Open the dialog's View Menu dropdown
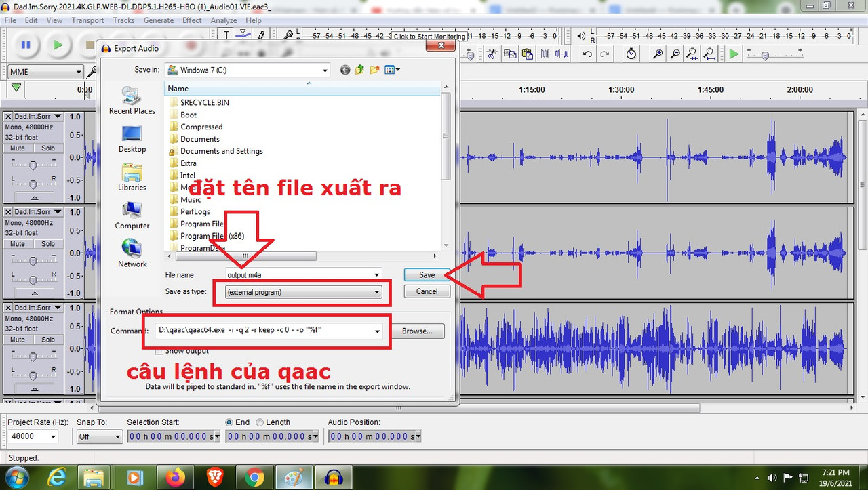Screen dimensions: 868x490 tap(393, 70)
